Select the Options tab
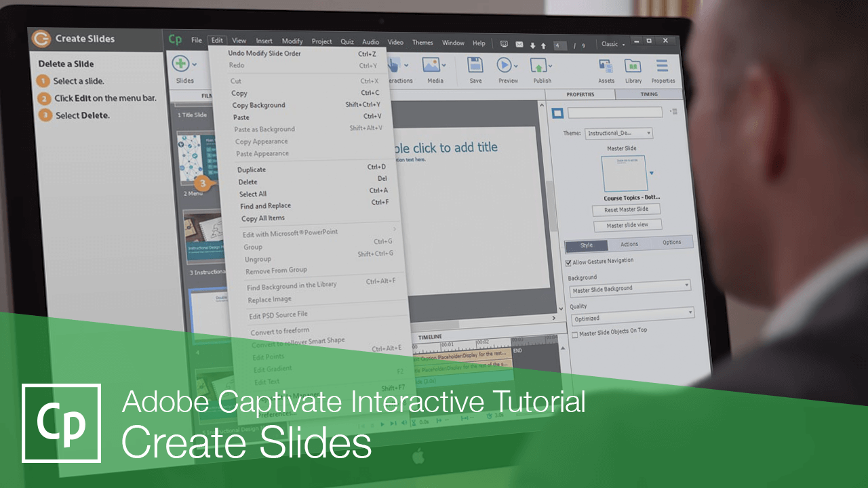 tap(671, 243)
